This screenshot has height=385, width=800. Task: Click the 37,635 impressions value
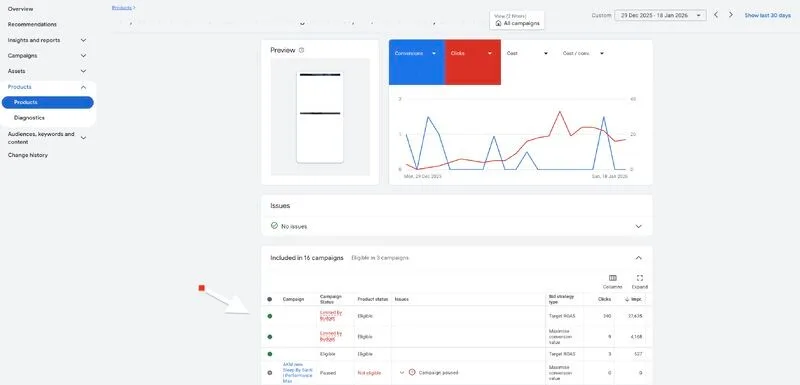point(635,316)
